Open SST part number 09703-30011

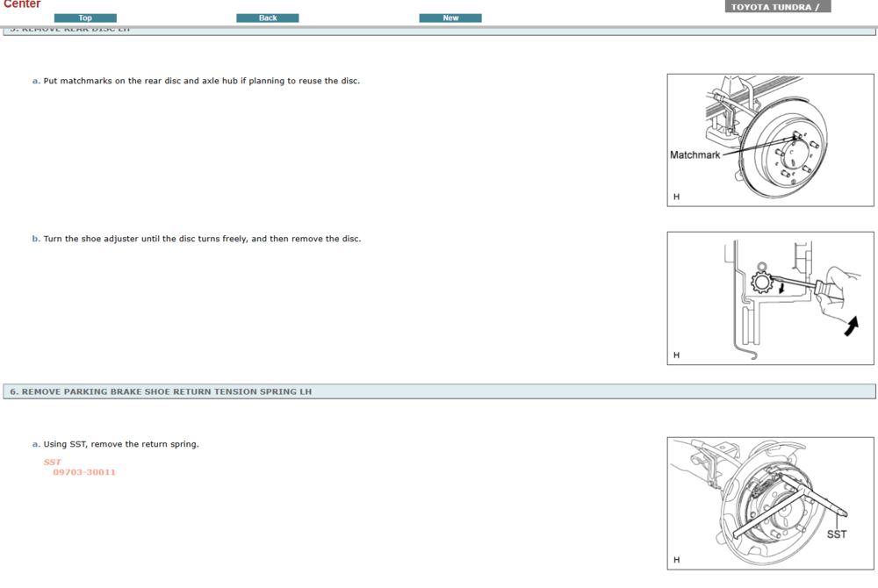(x=84, y=472)
